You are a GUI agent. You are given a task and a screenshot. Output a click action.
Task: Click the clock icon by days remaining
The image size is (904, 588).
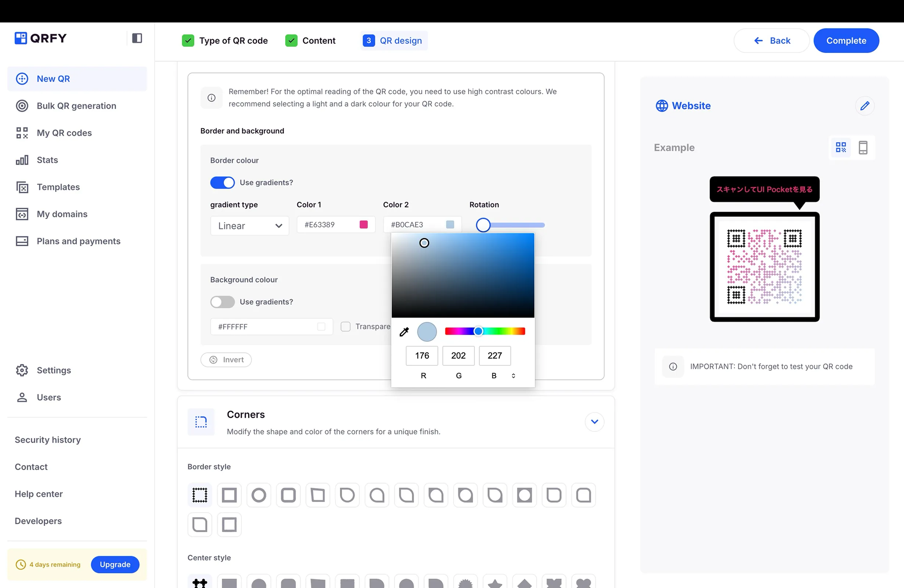(x=21, y=564)
